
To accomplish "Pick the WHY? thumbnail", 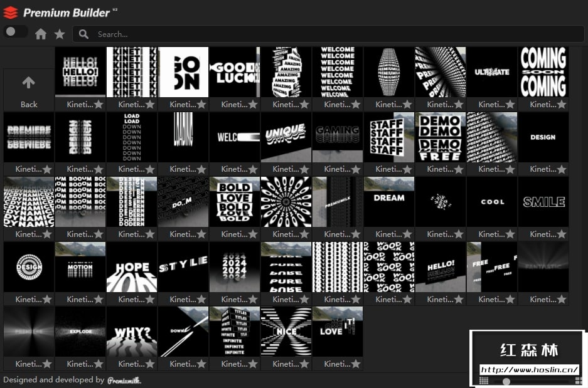I will pyautogui.click(x=132, y=332).
